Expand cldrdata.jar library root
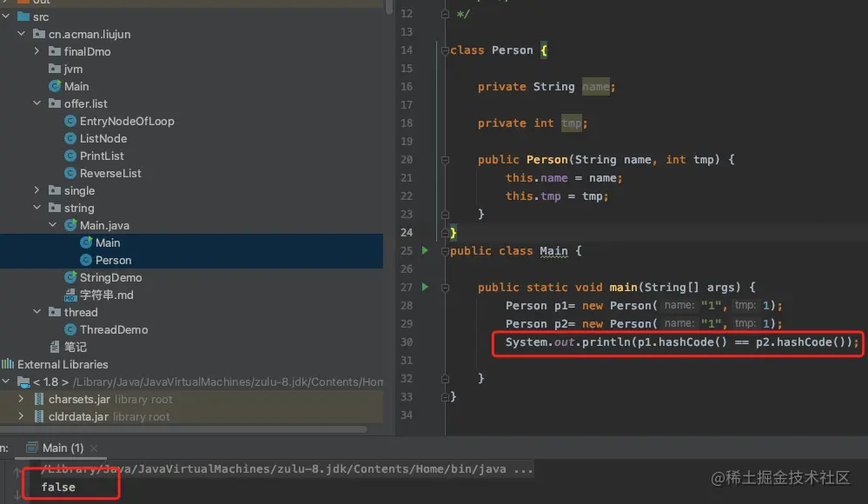The width and height of the screenshot is (868, 504). [22, 416]
